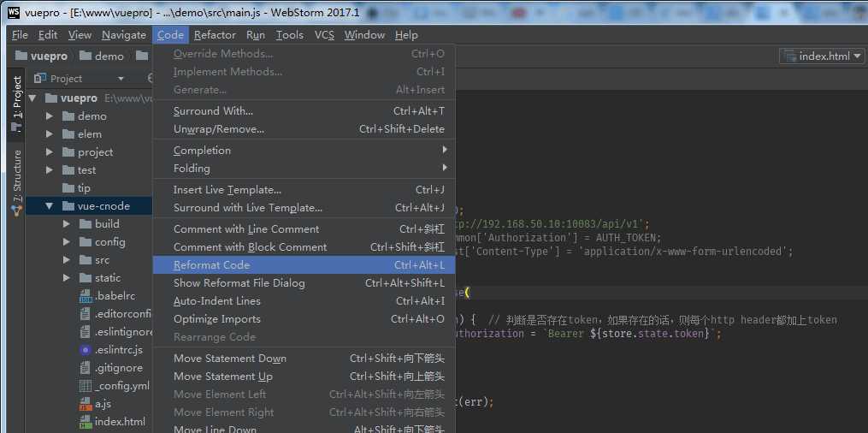Open the Run menu
The image size is (868, 433).
[x=255, y=35]
